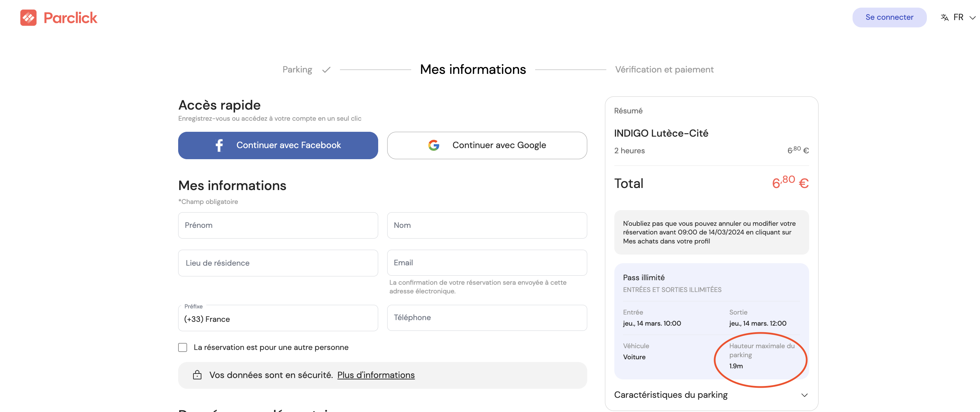Viewport: 980px width, 412px height.
Task: Click the translate language icon
Action: coord(945,17)
